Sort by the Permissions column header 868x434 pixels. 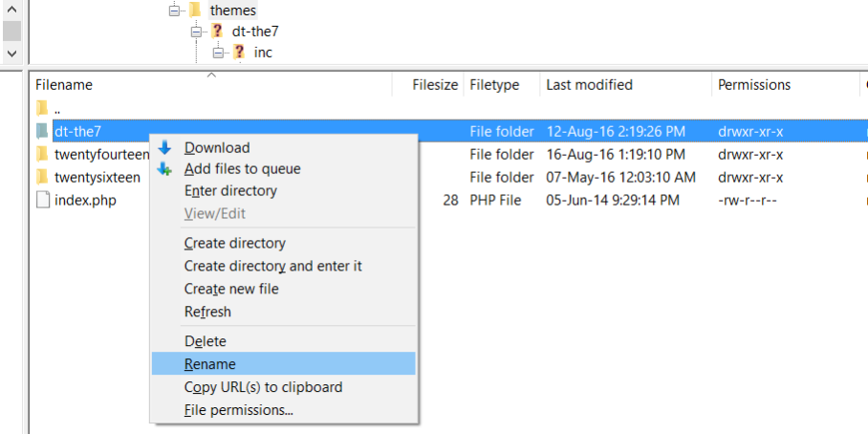pyautogui.click(x=754, y=84)
